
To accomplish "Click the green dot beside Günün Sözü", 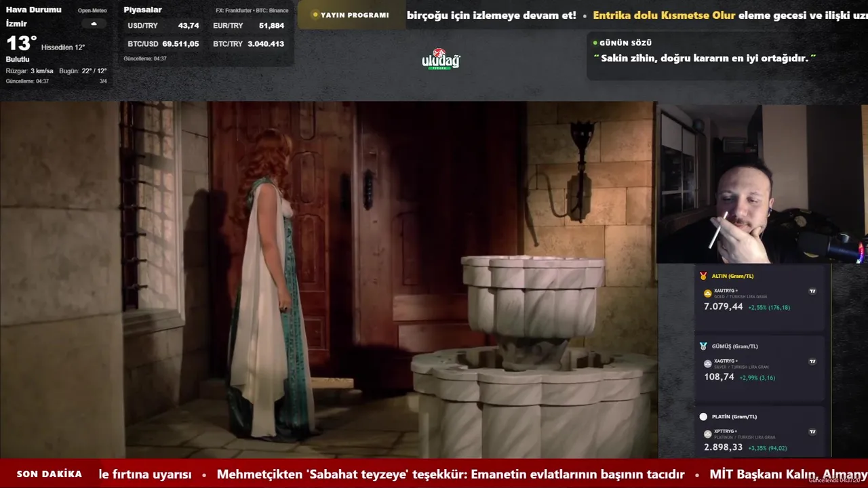I will coord(595,43).
